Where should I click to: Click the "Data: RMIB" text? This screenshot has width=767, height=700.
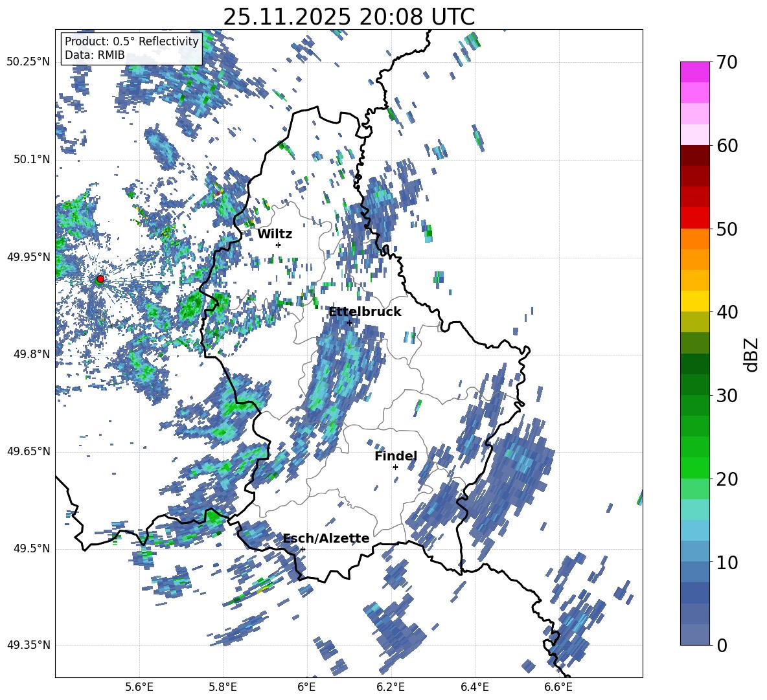coord(95,55)
